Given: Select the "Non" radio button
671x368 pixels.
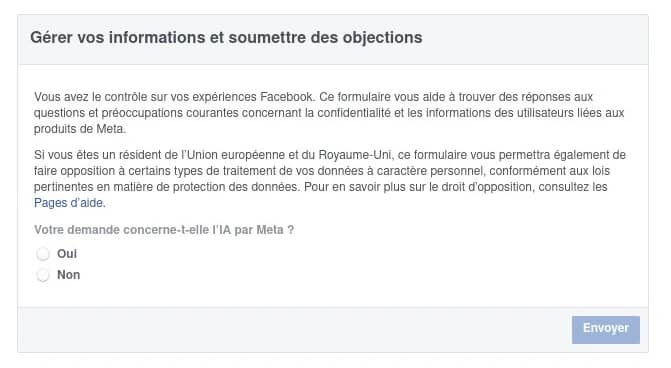Looking at the screenshot, I should pos(43,275).
